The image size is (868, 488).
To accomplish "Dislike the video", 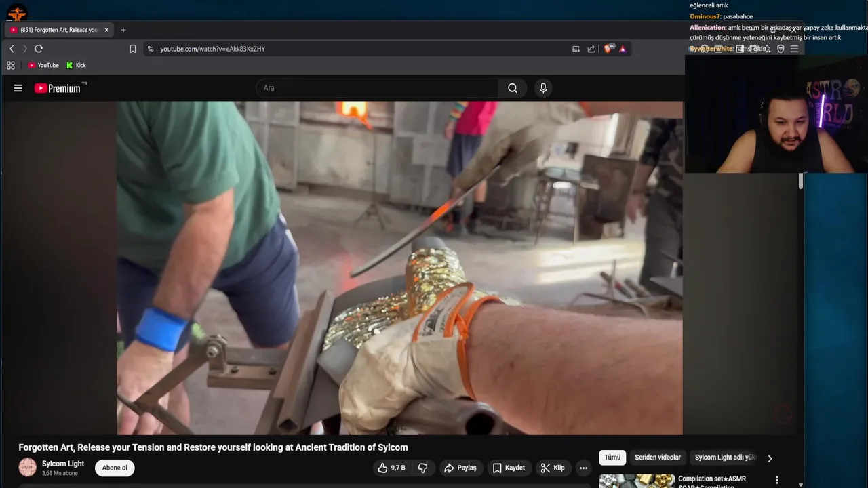I will 422,468.
